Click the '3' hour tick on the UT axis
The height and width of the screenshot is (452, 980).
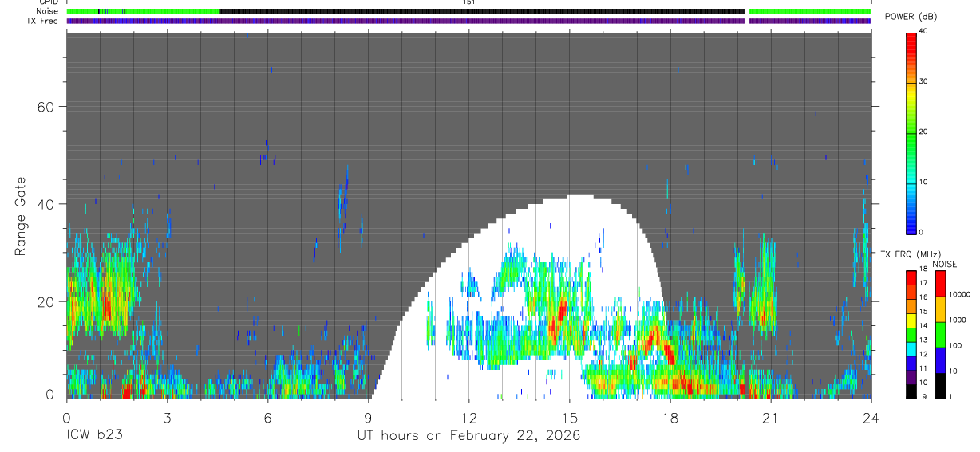[x=167, y=417]
